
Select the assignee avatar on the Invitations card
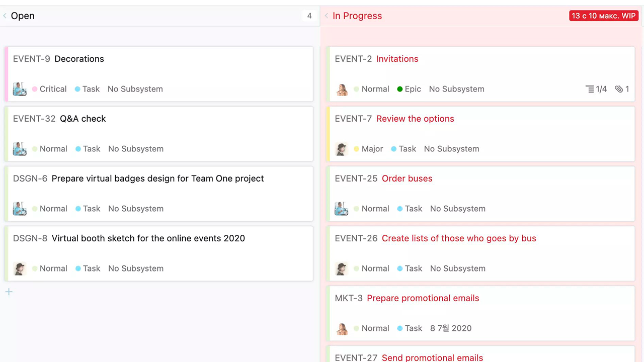(342, 89)
